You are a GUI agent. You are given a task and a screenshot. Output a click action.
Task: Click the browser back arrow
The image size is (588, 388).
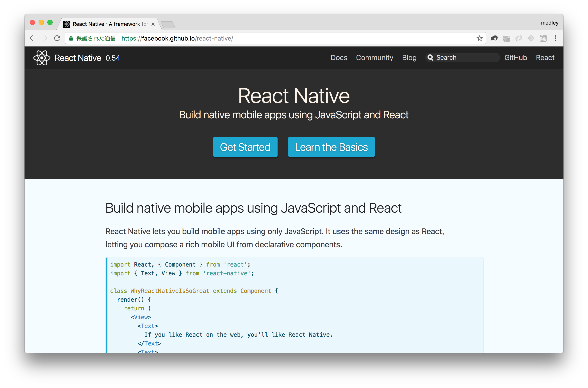coord(32,38)
